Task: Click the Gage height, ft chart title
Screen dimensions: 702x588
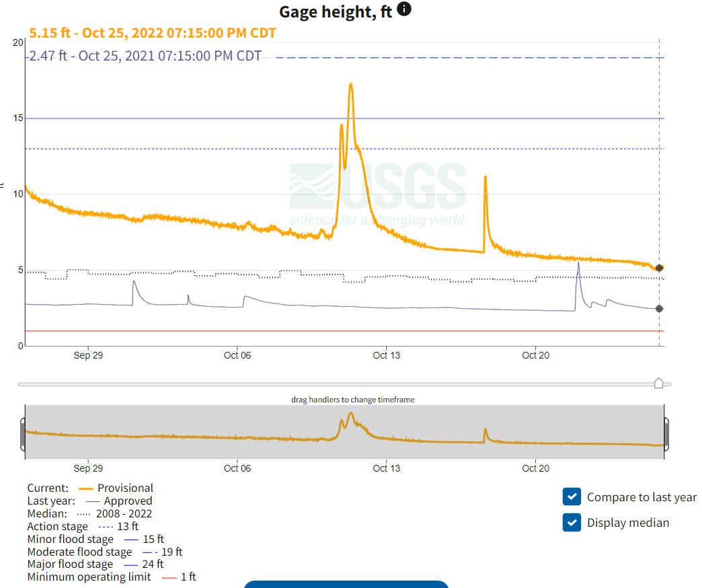Action: pyautogui.click(x=336, y=11)
